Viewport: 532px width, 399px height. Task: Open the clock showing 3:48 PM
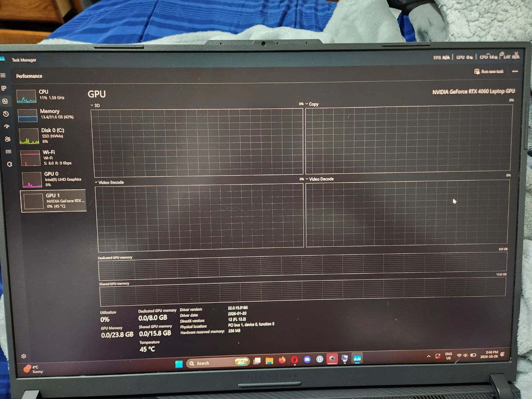[x=489, y=354]
